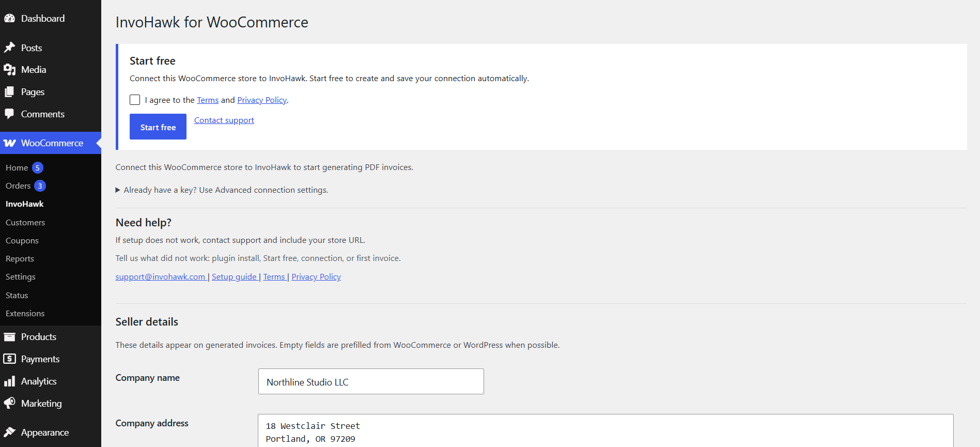Viewport: 980px width, 447px height.
Task: Click the Pages icon in sidebar
Action: (x=9, y=92)
